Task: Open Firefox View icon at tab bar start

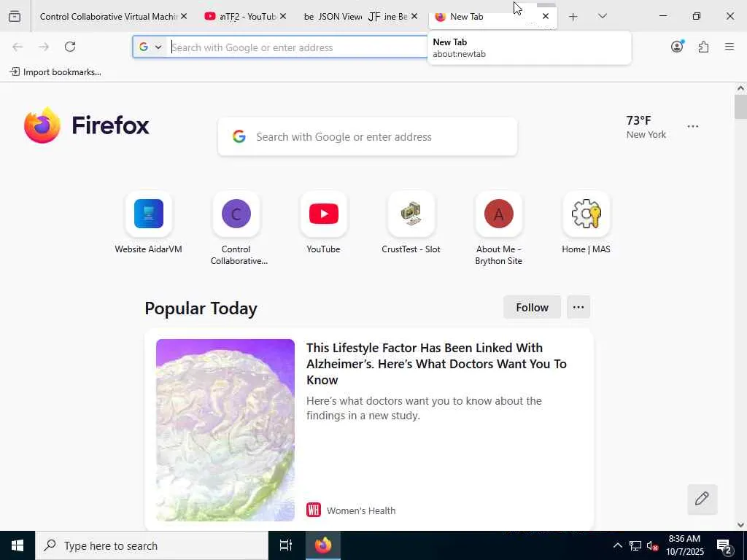Action: click(x=15, y=17)
